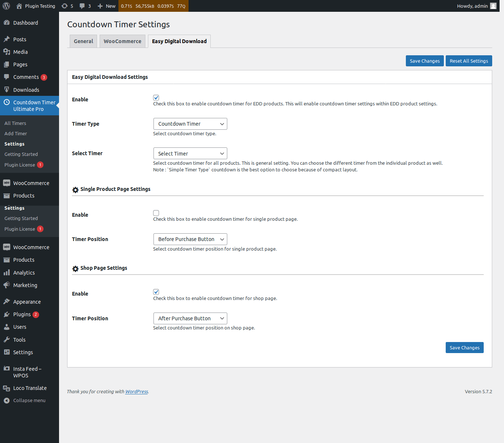Viewport: 504px width, 443px height.
Task: Open the Marketing megaphone icon
Action: [7, 285]
